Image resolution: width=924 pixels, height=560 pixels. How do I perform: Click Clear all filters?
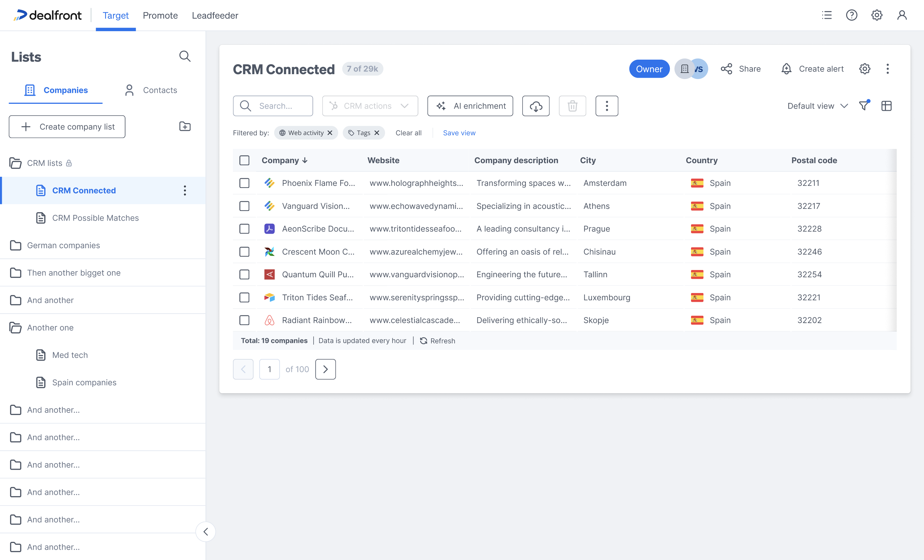tap(408, 133)
